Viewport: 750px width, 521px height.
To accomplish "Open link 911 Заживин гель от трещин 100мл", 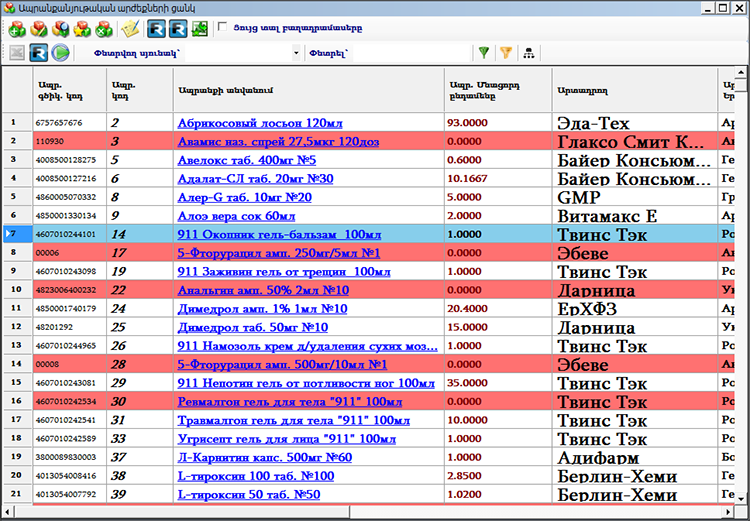I will point(284,272).
